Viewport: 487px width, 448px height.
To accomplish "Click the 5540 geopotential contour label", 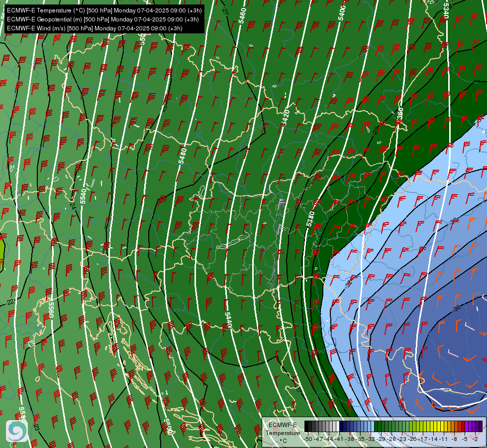I will pyautogui.click(x=83, y=197).
